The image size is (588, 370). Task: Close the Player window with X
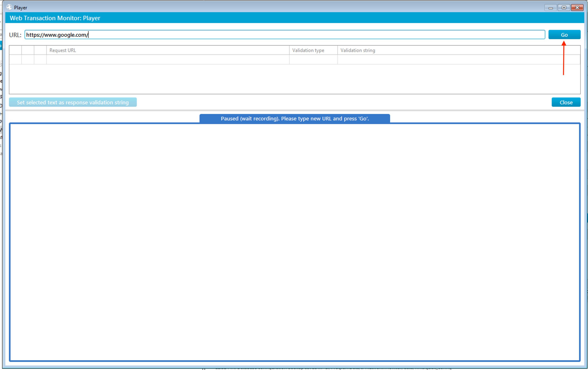point(577,8)
